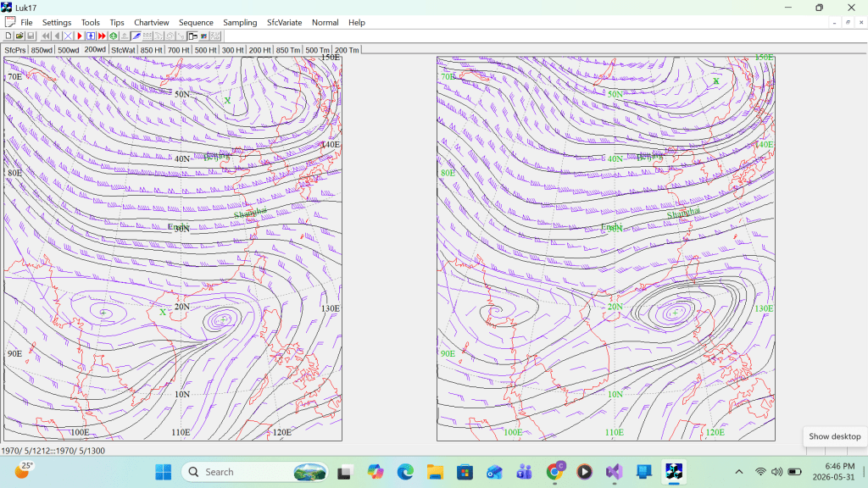Open the Tools menu
This screenshot has width=868, height=488.
click(90, 23)
